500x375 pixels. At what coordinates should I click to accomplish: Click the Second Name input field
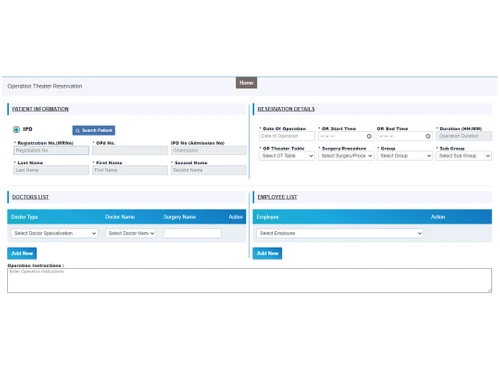tap(209, 170)
